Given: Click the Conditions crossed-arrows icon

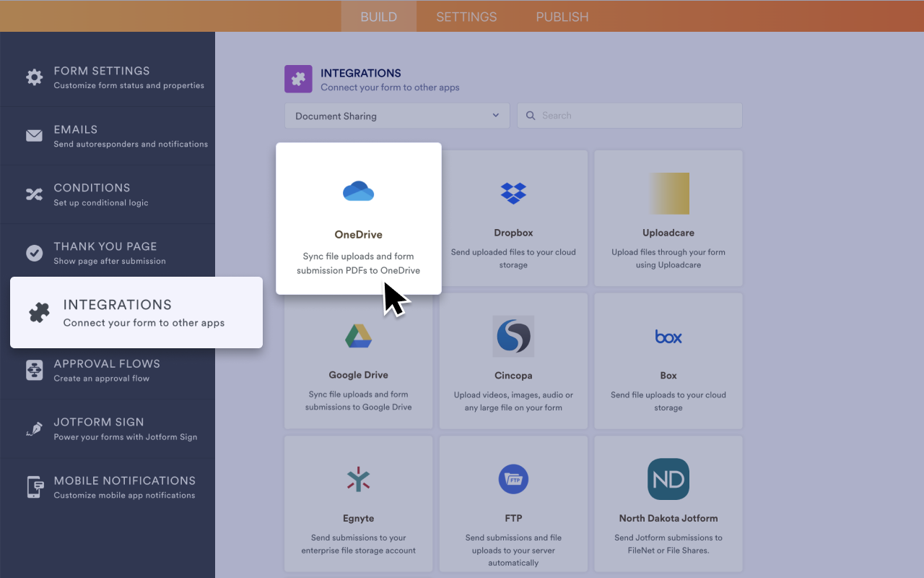Looking at the screenshot, I should coord(34,194).
